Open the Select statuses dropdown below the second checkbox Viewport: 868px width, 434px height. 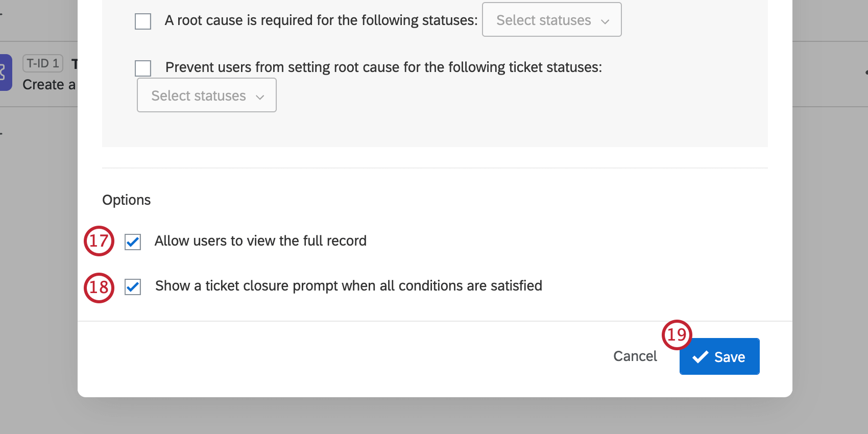pos(206,95)
